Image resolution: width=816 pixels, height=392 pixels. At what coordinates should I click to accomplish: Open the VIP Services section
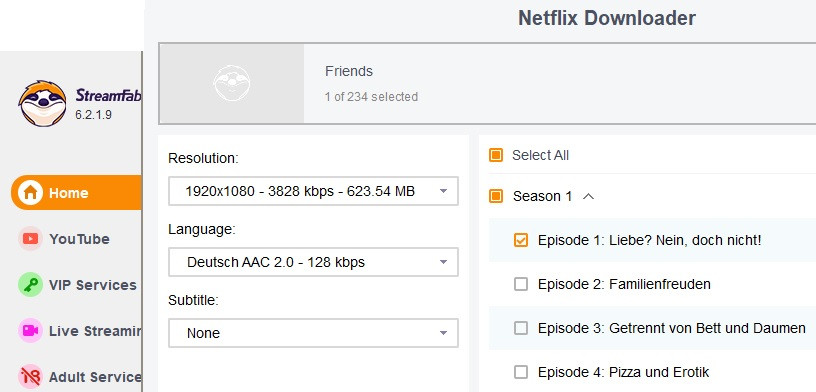point(76,285)
